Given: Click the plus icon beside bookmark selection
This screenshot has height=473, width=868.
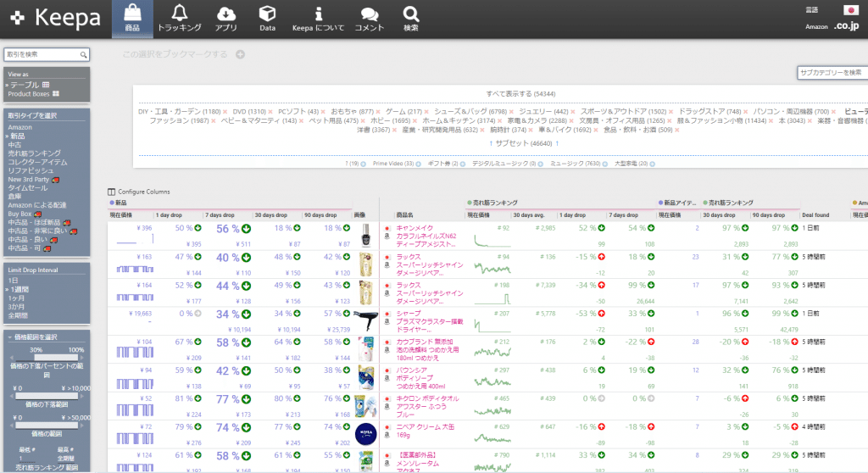Looking at the screenshot, I should coord(240,55).
